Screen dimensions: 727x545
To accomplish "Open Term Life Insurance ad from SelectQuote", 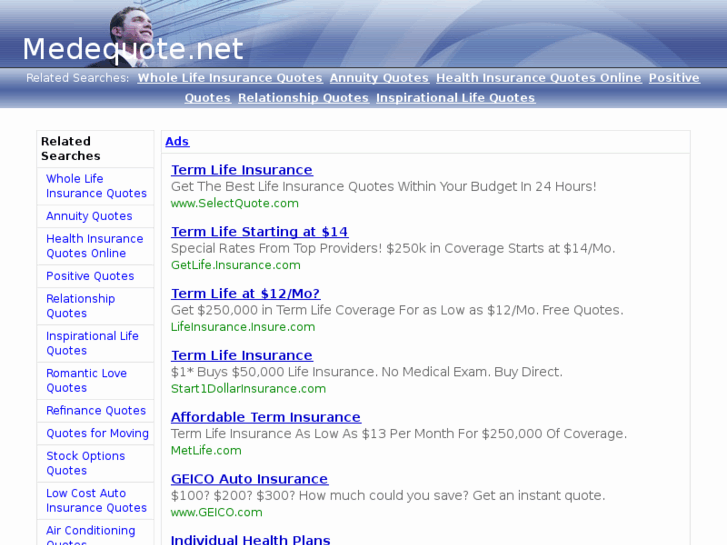I will click(x=242, y=170).
